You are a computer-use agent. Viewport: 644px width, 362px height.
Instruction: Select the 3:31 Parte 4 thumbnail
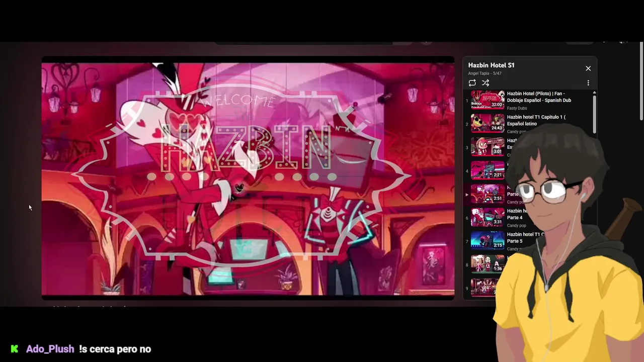[x=488, y=218]
